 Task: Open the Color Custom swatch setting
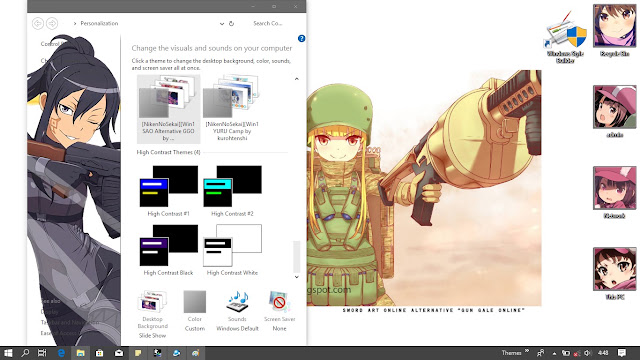point(195,311)
